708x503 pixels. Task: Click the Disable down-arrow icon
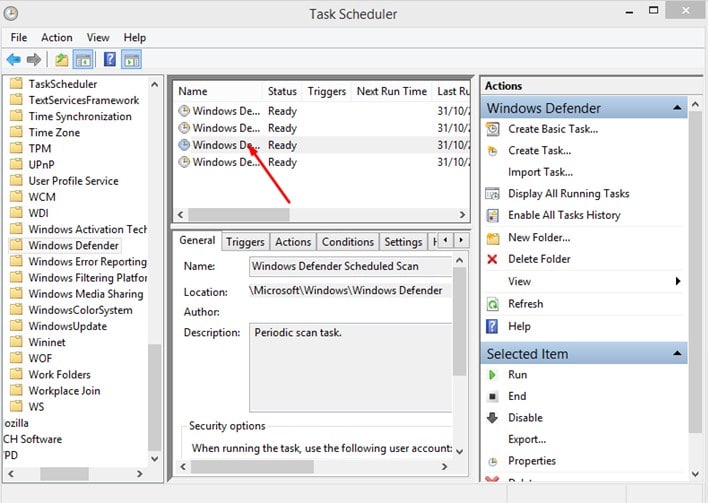point(492,418)
